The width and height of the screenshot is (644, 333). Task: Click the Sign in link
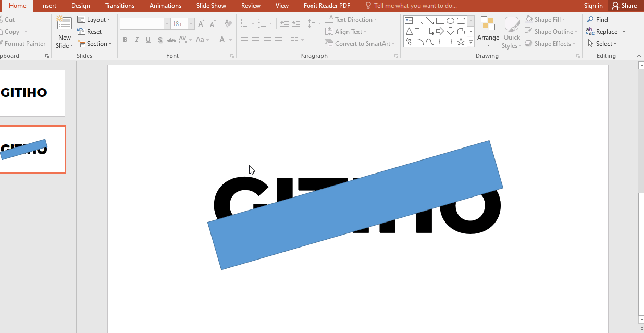click(593, 6)
